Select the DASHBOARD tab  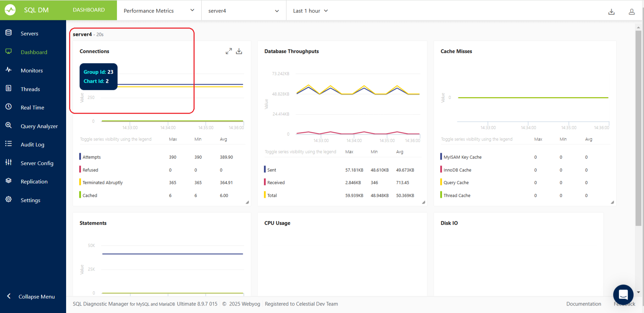pos(89,10)
